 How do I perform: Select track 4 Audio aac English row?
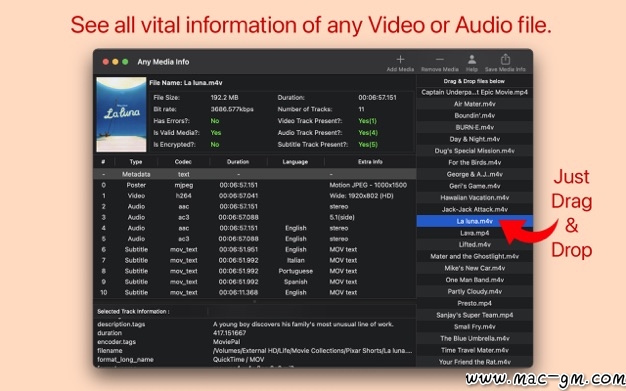[255, 228]
